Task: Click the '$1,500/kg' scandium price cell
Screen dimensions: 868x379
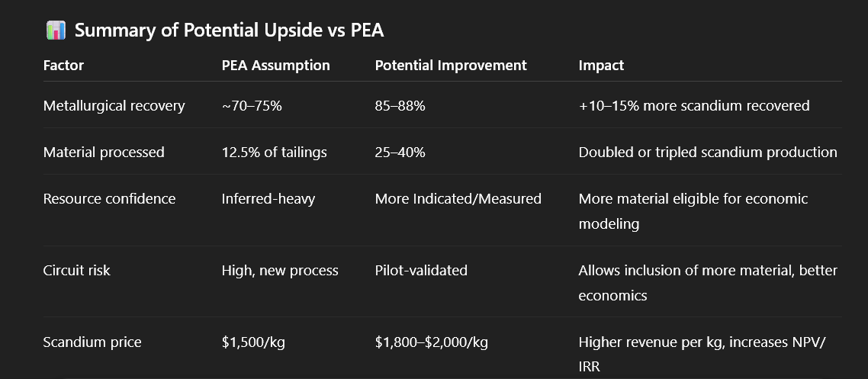Action: [253, 342]
